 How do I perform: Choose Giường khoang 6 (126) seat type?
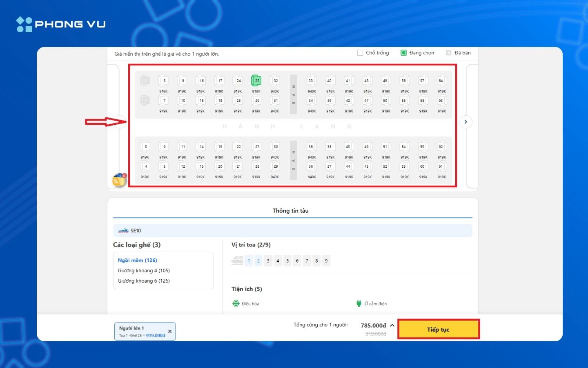144,281
